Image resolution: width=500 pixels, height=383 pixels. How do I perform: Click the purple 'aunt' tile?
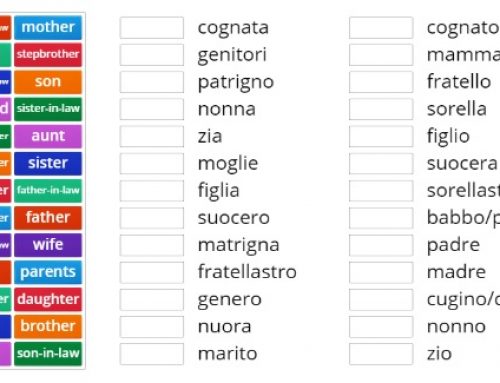coord(48,136)
